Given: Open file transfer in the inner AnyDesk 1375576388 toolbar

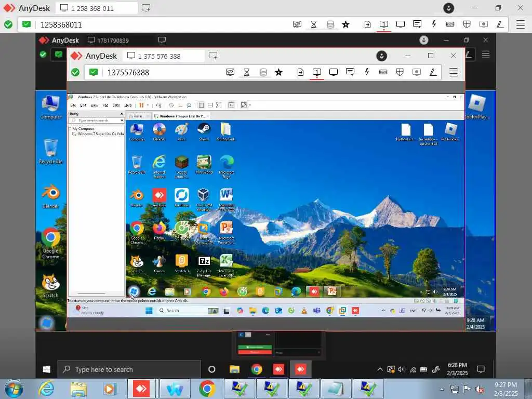Looking at the screenshot, I should click(300, 72).
